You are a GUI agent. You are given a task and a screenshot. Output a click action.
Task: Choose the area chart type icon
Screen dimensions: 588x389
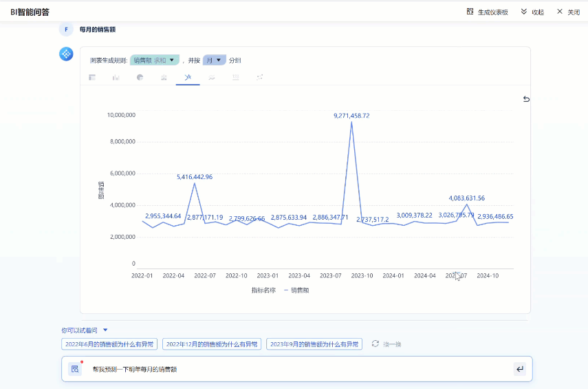(x=212, y=78)
